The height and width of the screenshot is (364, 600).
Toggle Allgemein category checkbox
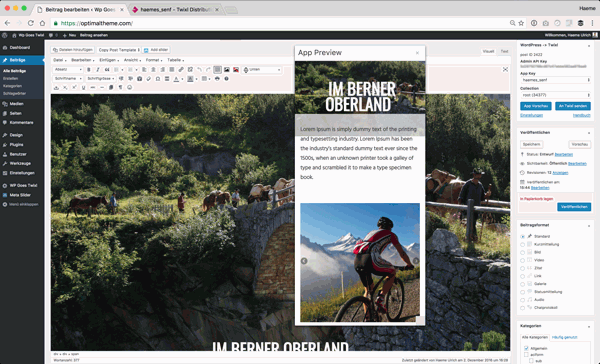[526, 348]
